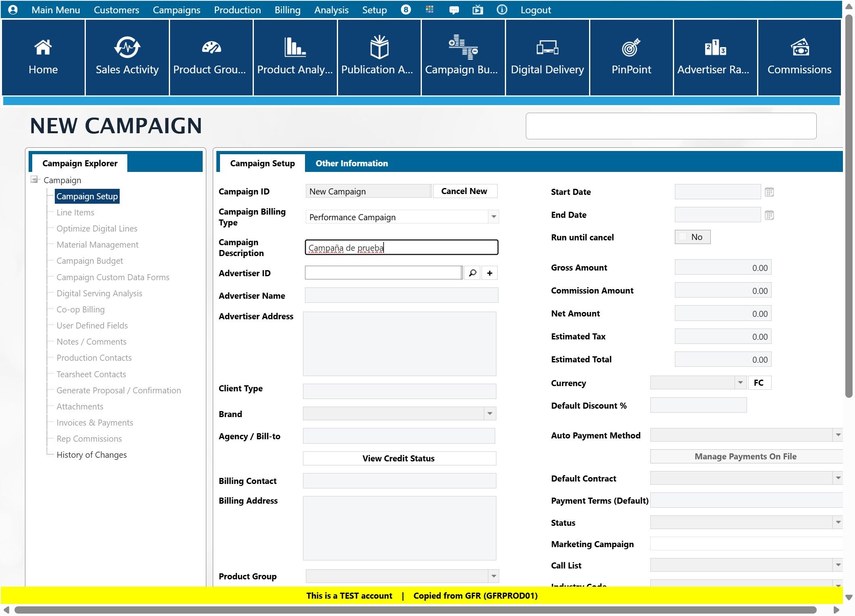Open the End Date calendar picker icon
Viewport: 855px width, 616px height.
[x=769, y=215]
